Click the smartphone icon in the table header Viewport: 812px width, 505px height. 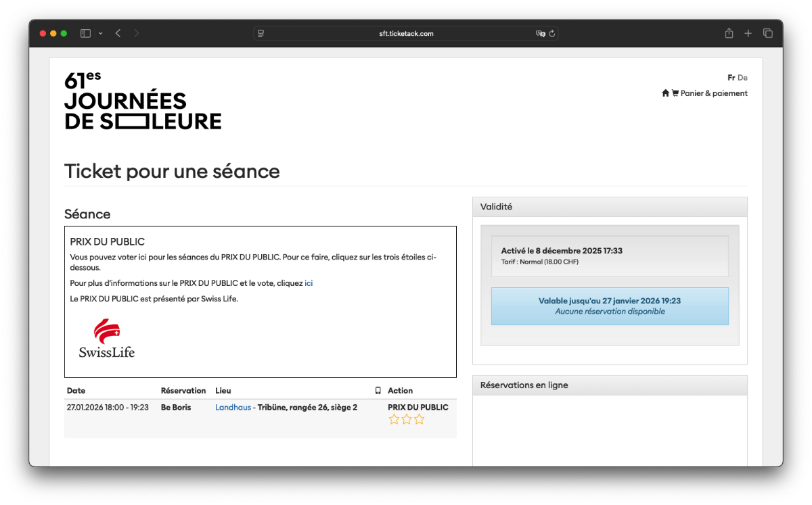(378, 390)
